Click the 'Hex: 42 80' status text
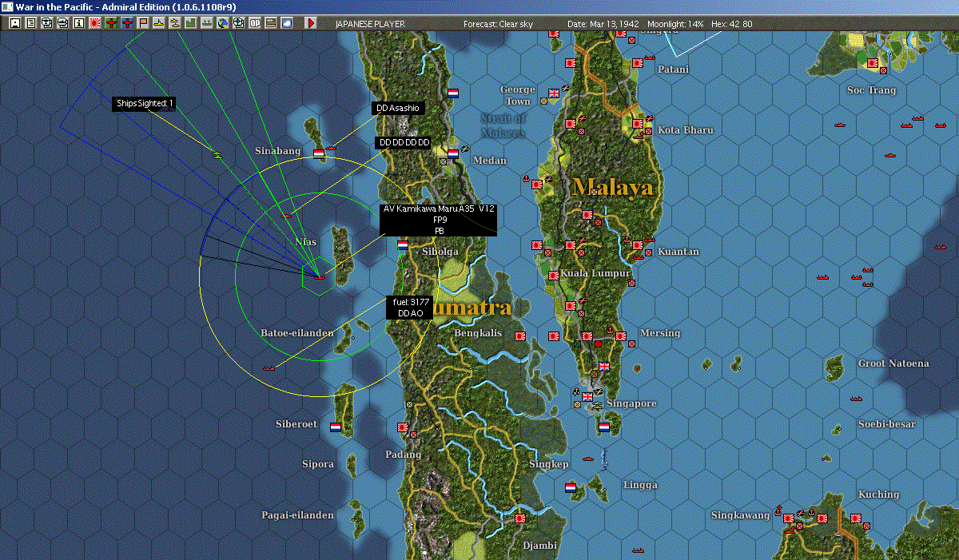This screenshot has height=560, width=959. [731, 24]
